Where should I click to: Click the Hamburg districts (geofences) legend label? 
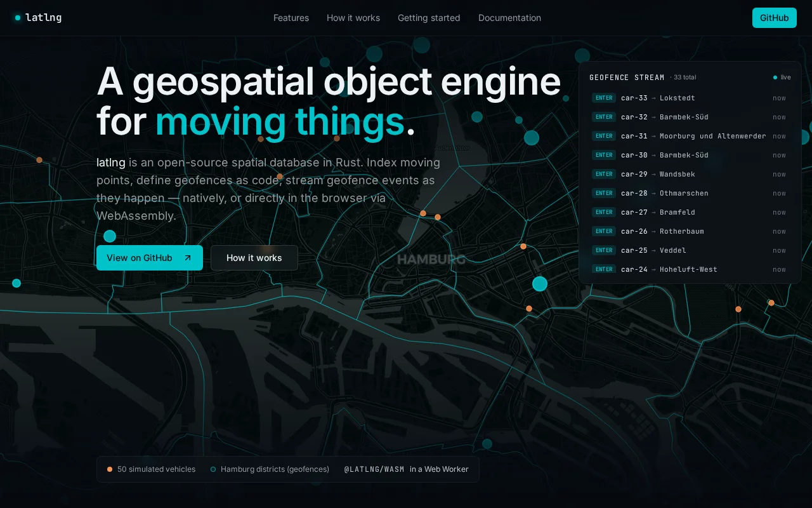pos(275,469)
